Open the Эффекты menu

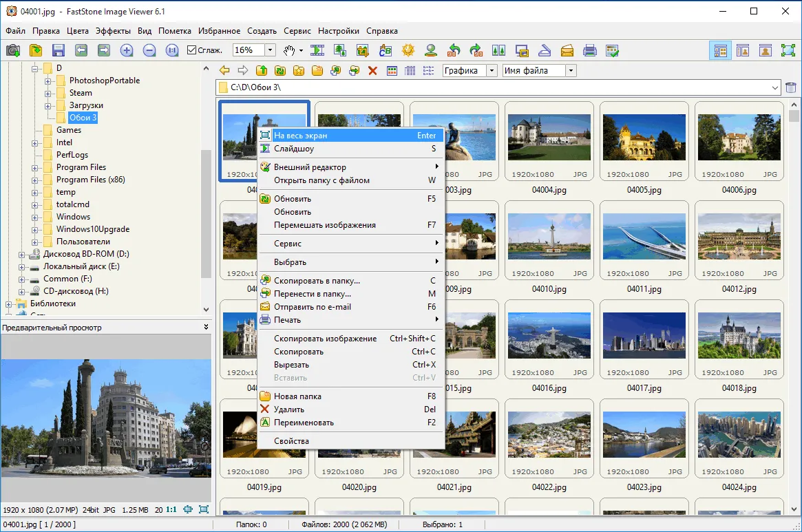[x=113, y=31]
